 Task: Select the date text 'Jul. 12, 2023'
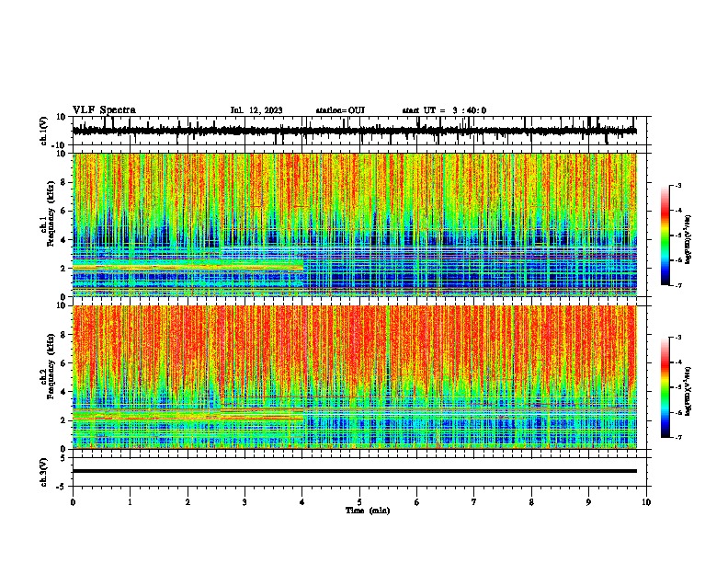point(256,110)
